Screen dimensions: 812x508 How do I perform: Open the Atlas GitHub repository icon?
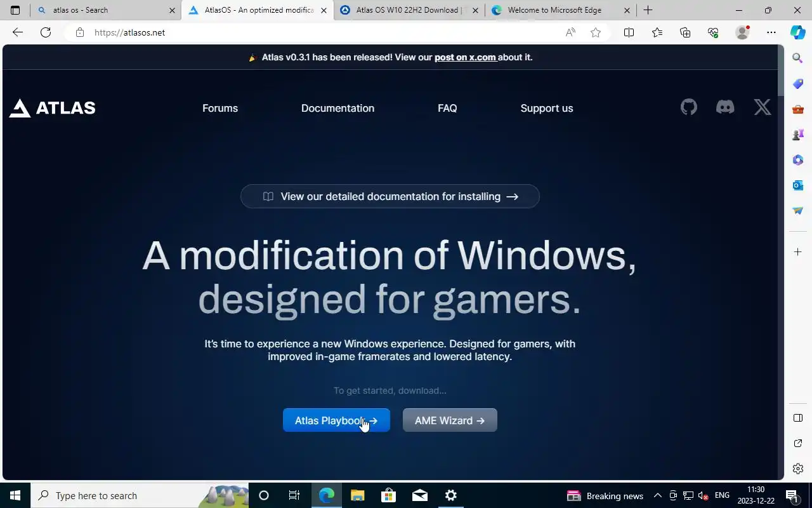689,107
